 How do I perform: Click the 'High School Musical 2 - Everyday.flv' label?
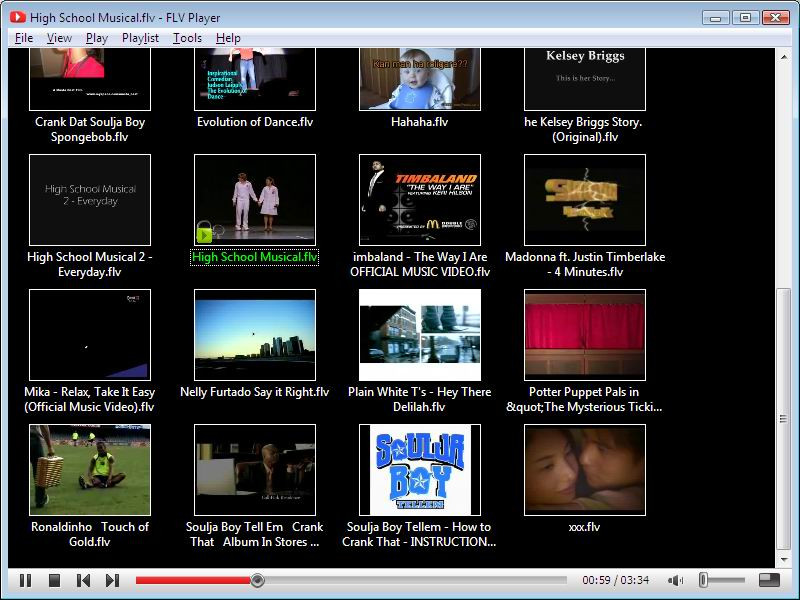[90, 264]
